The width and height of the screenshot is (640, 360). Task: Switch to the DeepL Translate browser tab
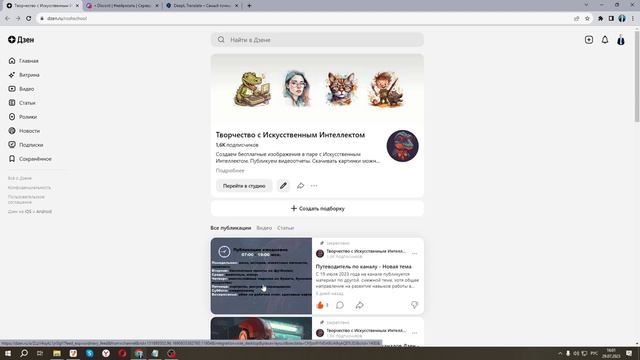point(202,6)
